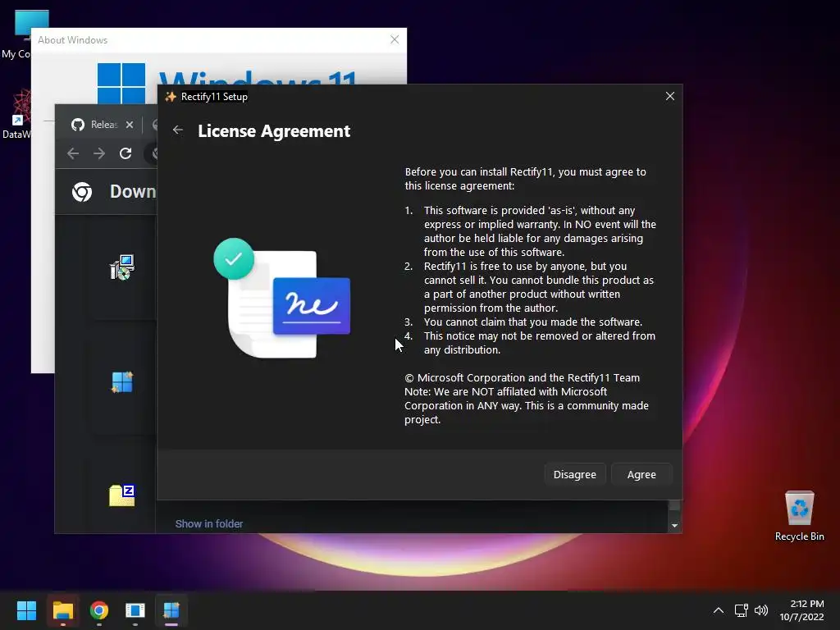Close the Releases tab in Chrome
Screen dimensions: 840x630
(x=129, y=125)
